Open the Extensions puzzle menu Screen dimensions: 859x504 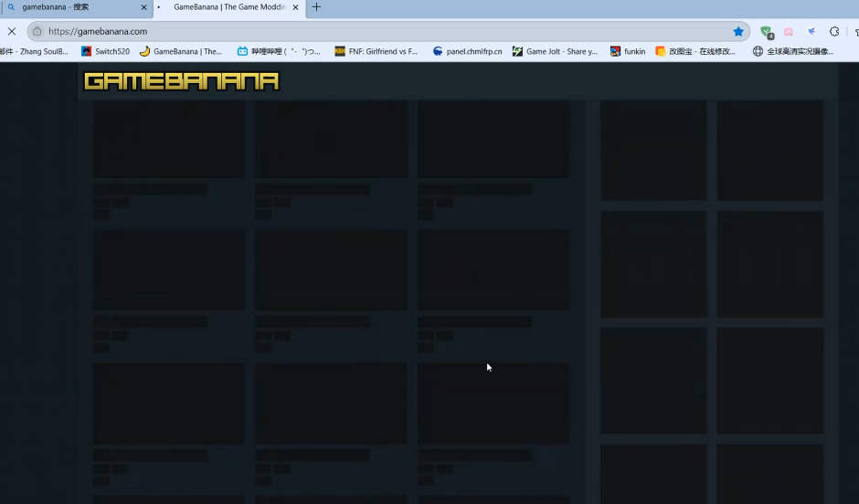833,31
